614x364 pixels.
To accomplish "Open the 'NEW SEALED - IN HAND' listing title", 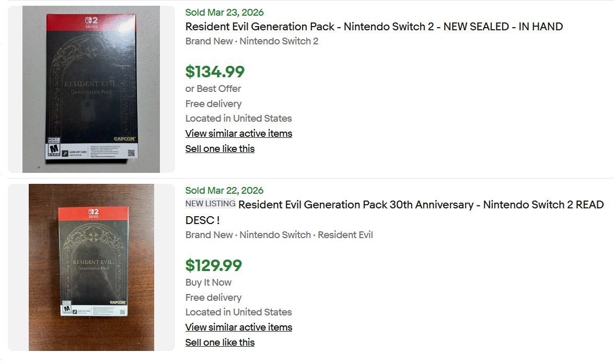I will click(x=374, y=27).
